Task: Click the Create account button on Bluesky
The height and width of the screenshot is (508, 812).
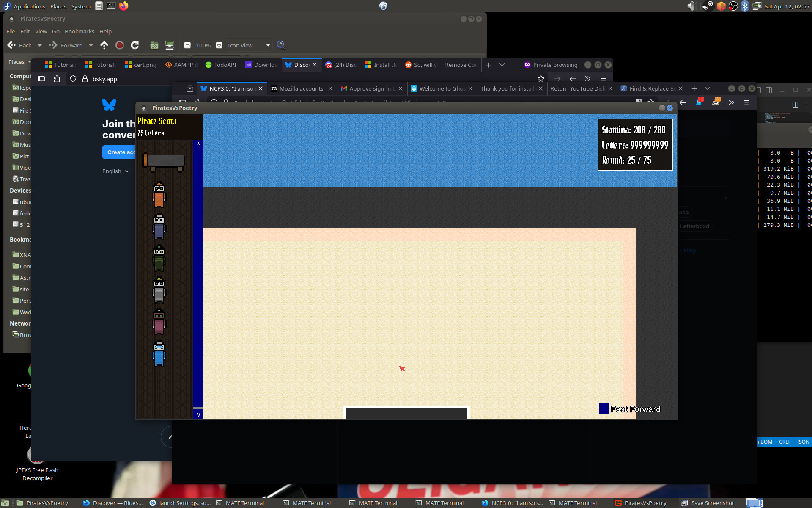Action: tap(119, 152)
